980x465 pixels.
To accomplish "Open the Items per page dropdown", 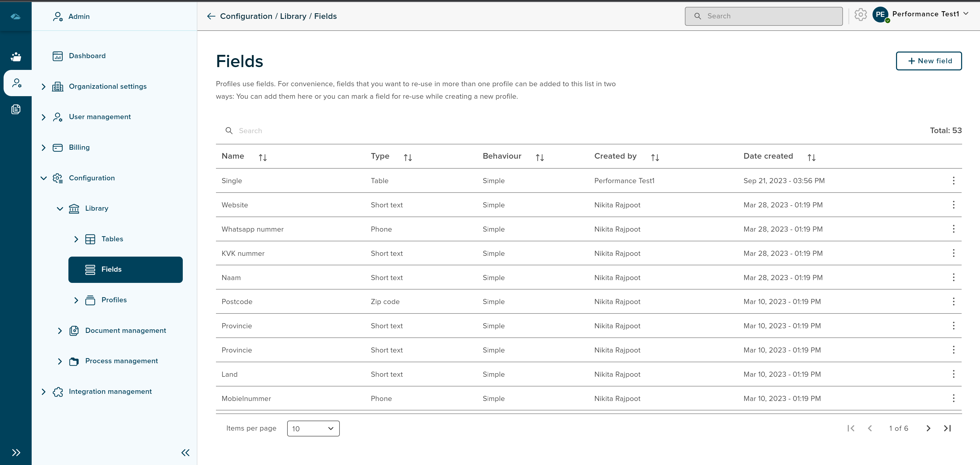I will click(x=313, y=429).
